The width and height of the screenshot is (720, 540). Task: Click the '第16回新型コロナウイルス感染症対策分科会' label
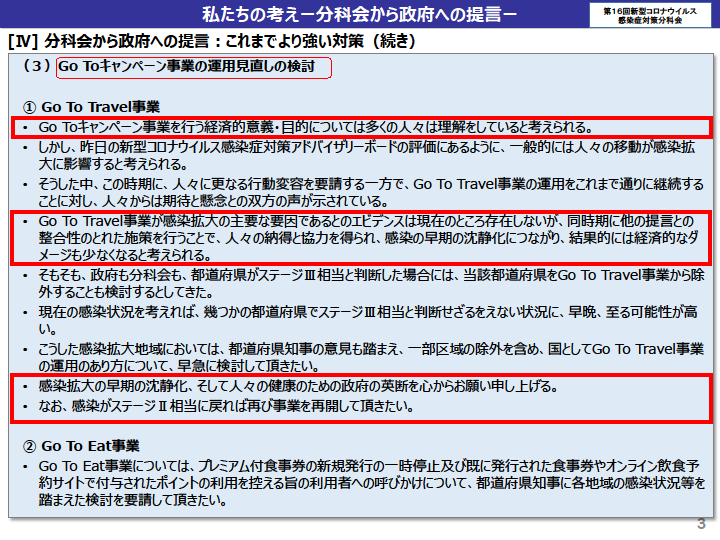click(650, 16)
